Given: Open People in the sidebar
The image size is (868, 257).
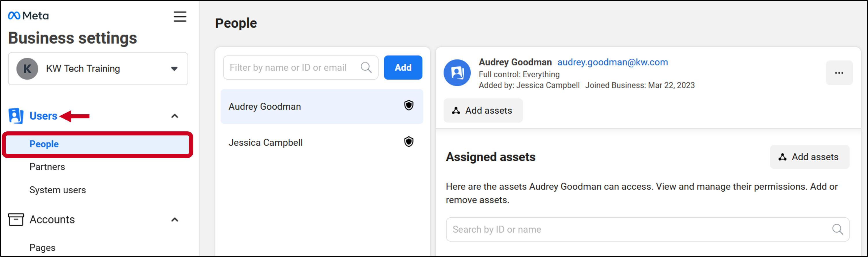Looking at the screenshot, I should [98, 144].
